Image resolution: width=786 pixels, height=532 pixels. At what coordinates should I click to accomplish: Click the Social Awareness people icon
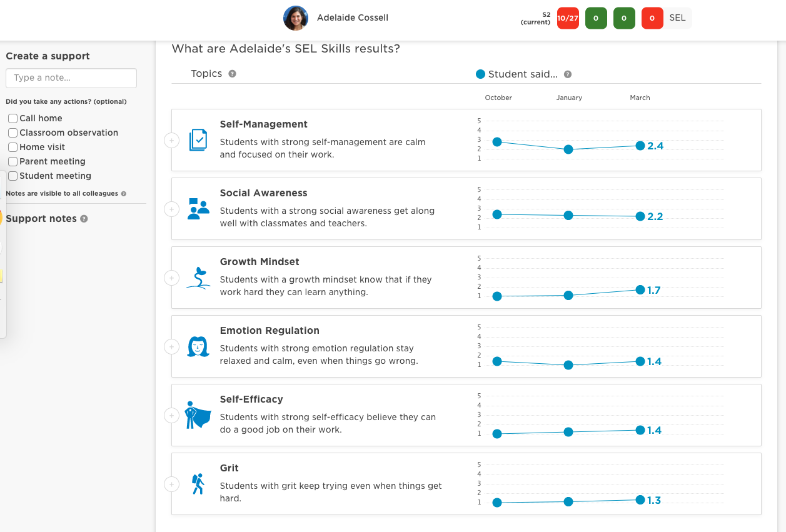(198, 208)
